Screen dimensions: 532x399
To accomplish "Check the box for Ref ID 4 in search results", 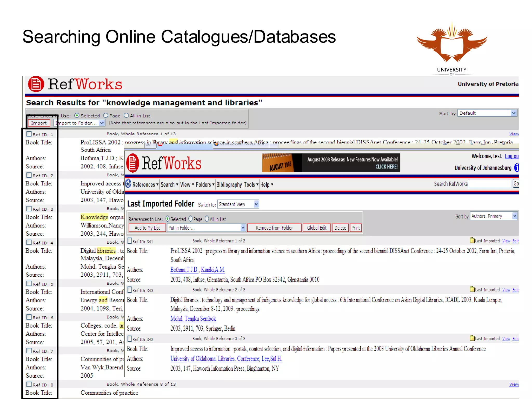I will pos(29,242).
